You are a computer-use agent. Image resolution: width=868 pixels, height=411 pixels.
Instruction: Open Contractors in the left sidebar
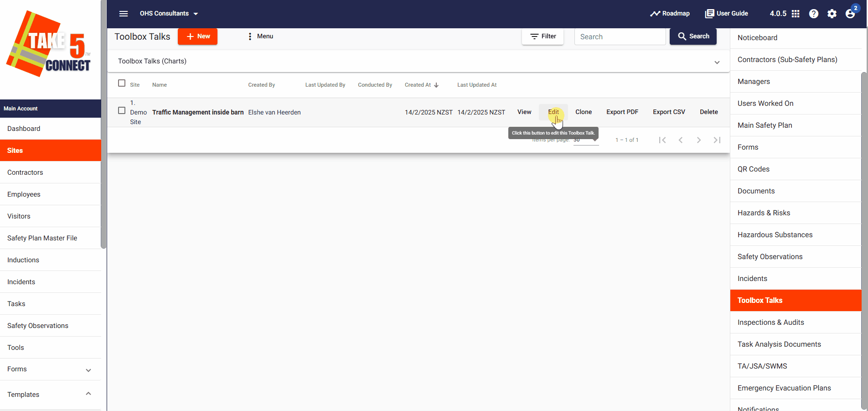coord(50,172)
